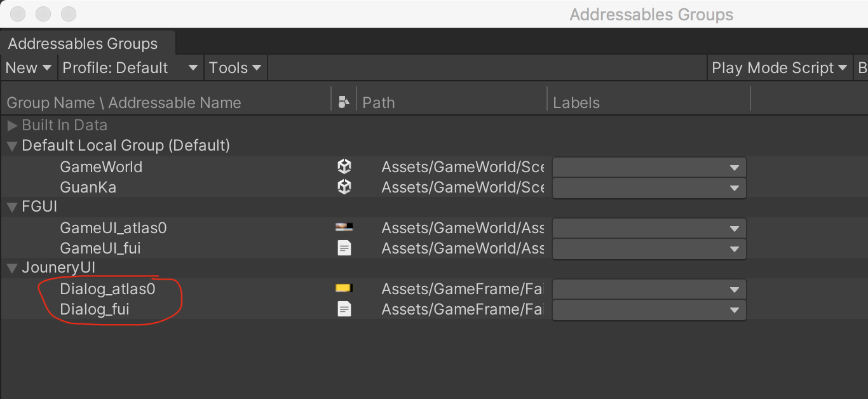Collapse the FGUI group
The height and width of the screenshot is (399, 868).
(12, 207)
